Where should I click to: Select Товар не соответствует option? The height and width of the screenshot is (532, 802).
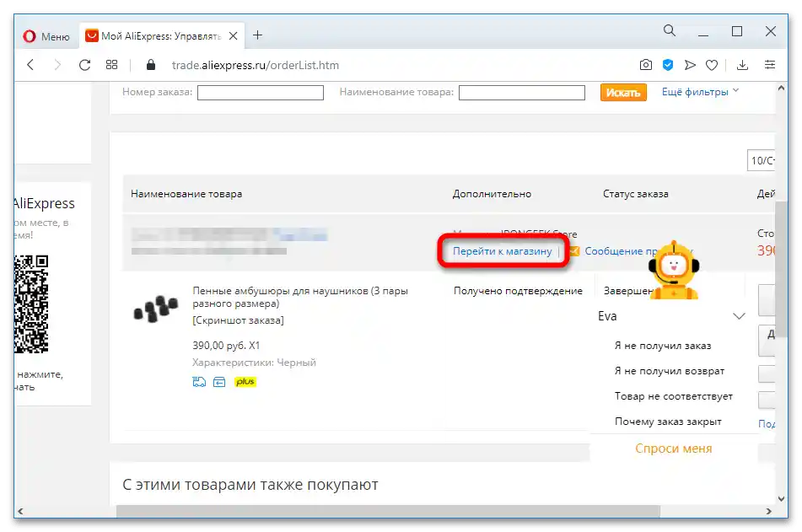click(673, 396)
